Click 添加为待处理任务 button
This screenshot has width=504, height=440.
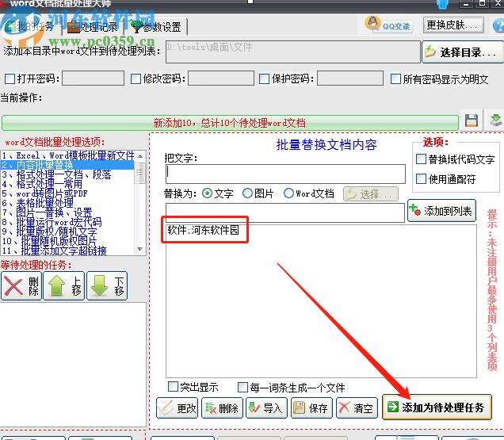tap(437, 407)
